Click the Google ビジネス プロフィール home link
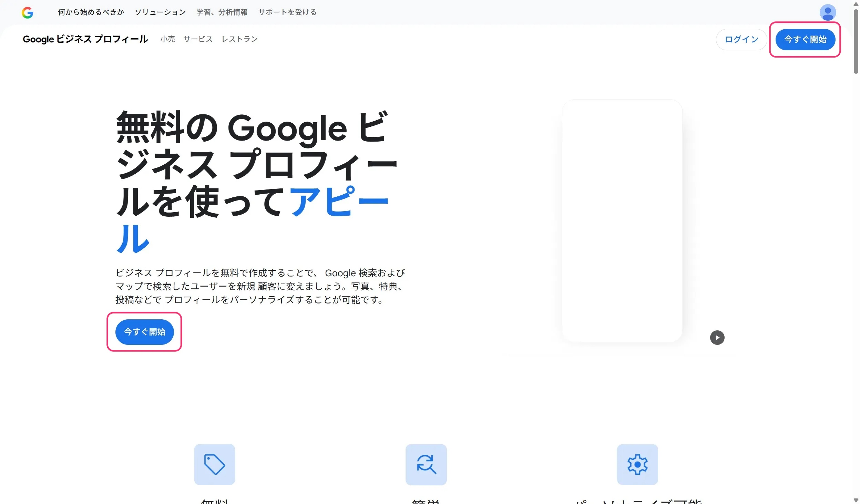This screenshot has height=504, width=860. [x=85, y=39]
